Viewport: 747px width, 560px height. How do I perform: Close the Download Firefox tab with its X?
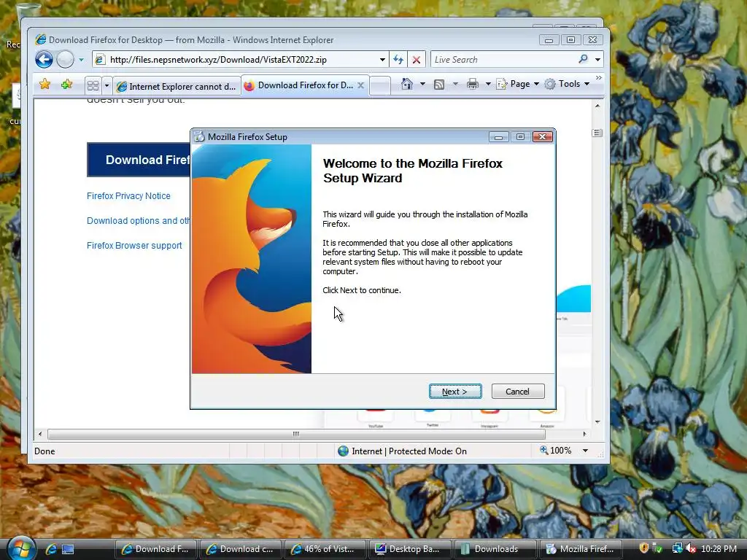click(360, 85)
